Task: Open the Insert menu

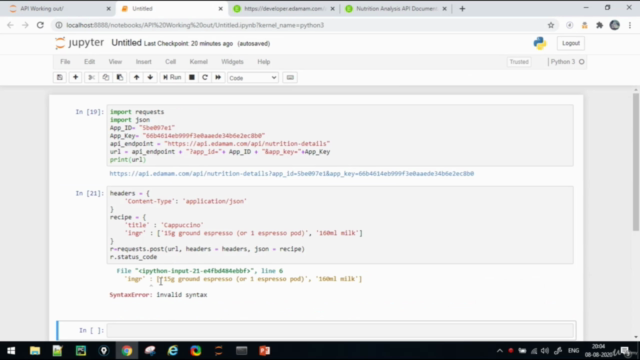Action: point(144,62)
